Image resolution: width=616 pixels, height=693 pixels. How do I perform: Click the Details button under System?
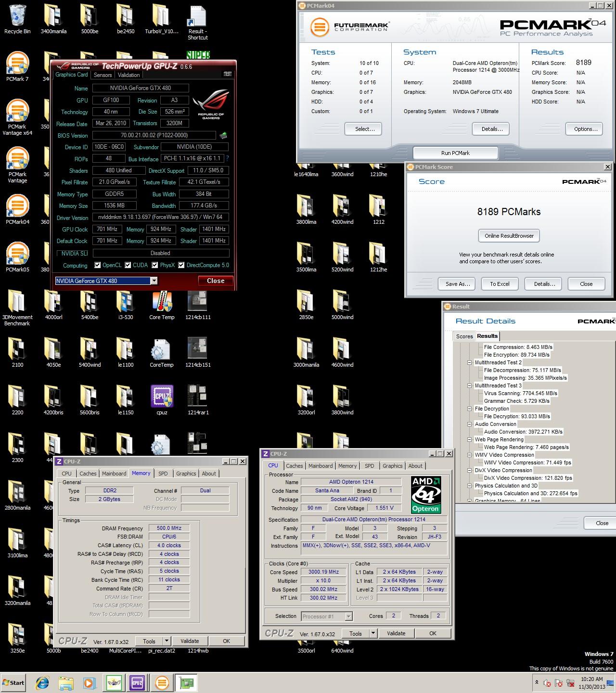(491, 129)
